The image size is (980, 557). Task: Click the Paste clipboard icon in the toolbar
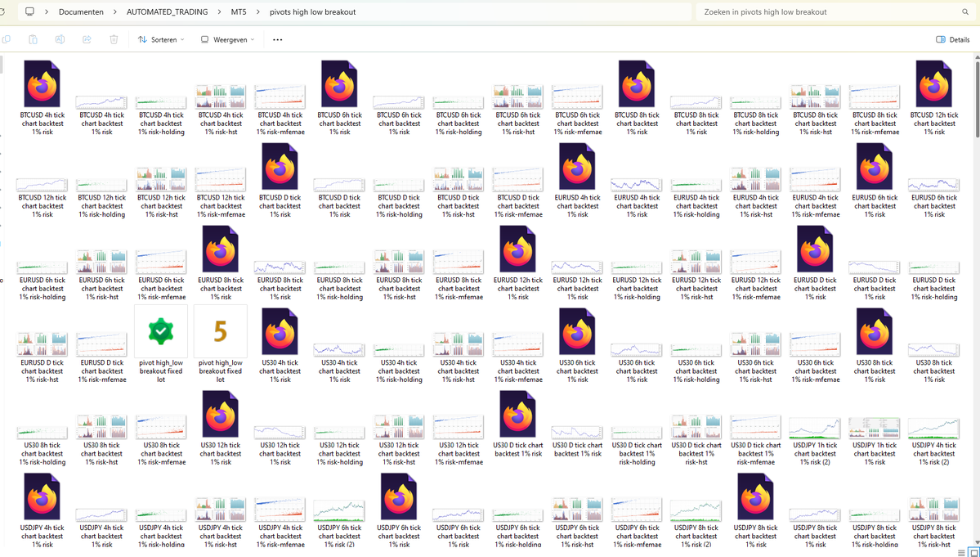[x=34, y=39]
